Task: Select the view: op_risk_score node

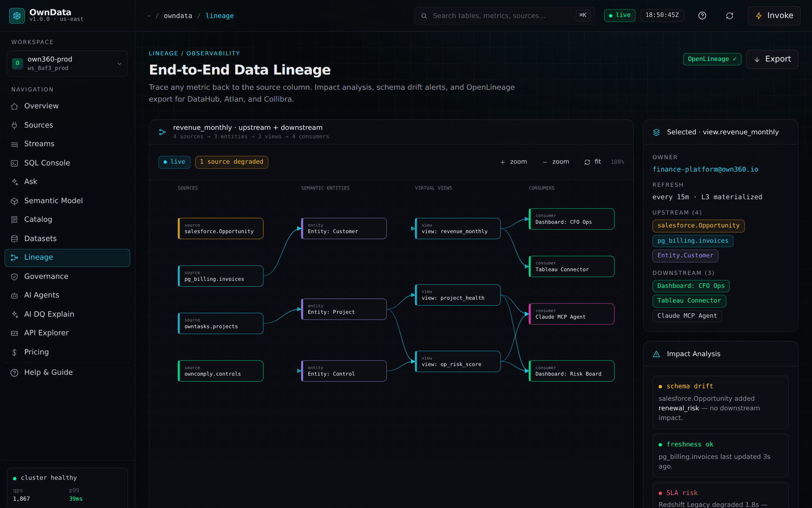Action: [x=458, y=362]
